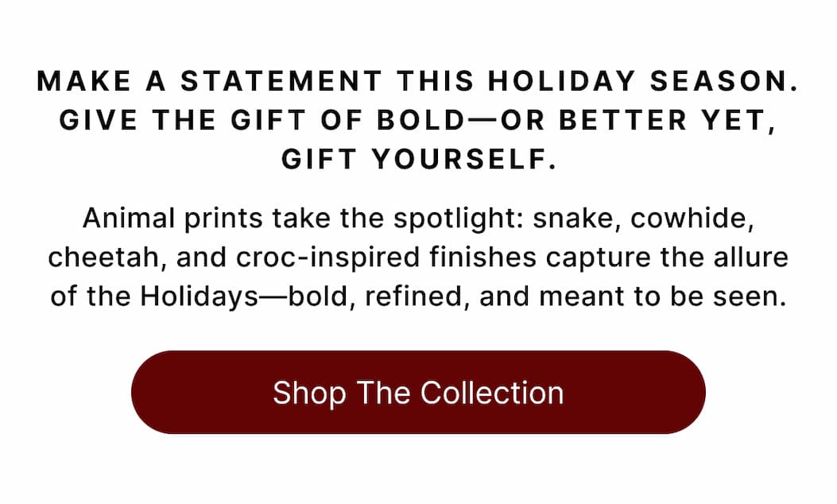Click the headline Make A Statement This Holiday Season
This screenshot has width=837, height=504.
(x=419, y=79)
